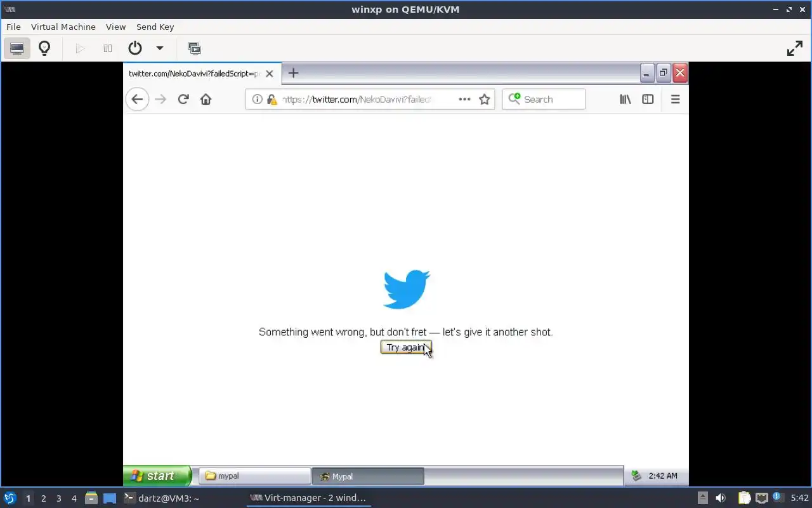Switch to mypal folder taskbar item

tap(255, 476)
